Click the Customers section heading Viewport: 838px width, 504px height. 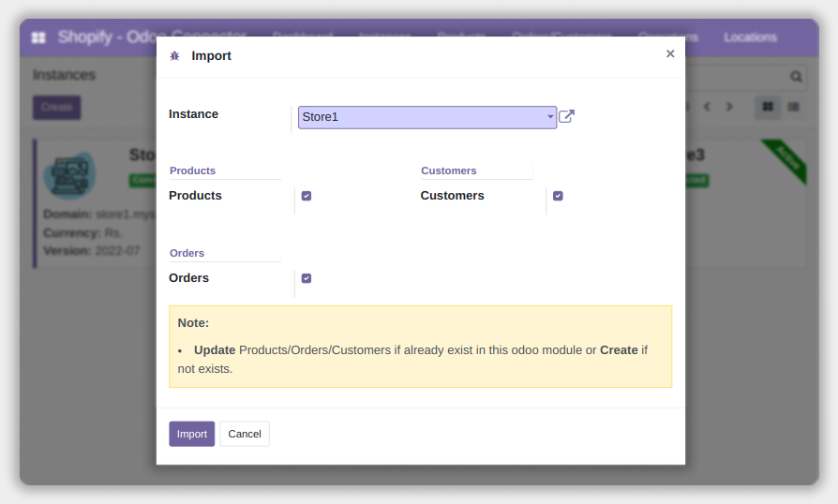[448, 170]
